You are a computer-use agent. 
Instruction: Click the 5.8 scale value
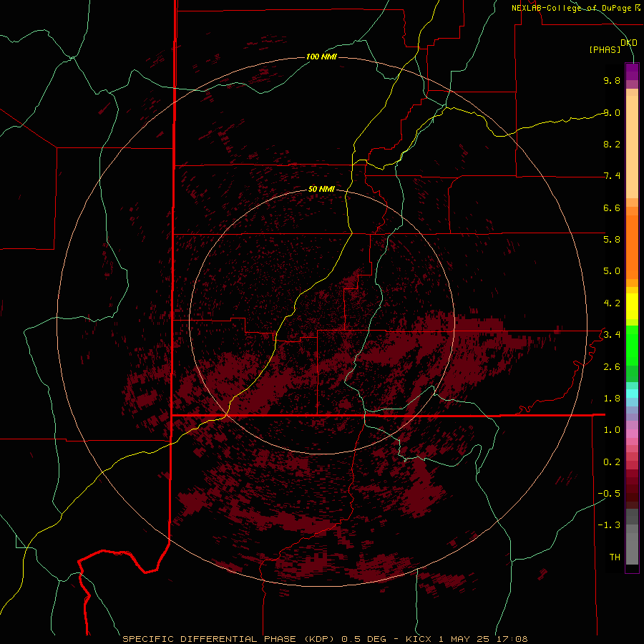point(612,239)
